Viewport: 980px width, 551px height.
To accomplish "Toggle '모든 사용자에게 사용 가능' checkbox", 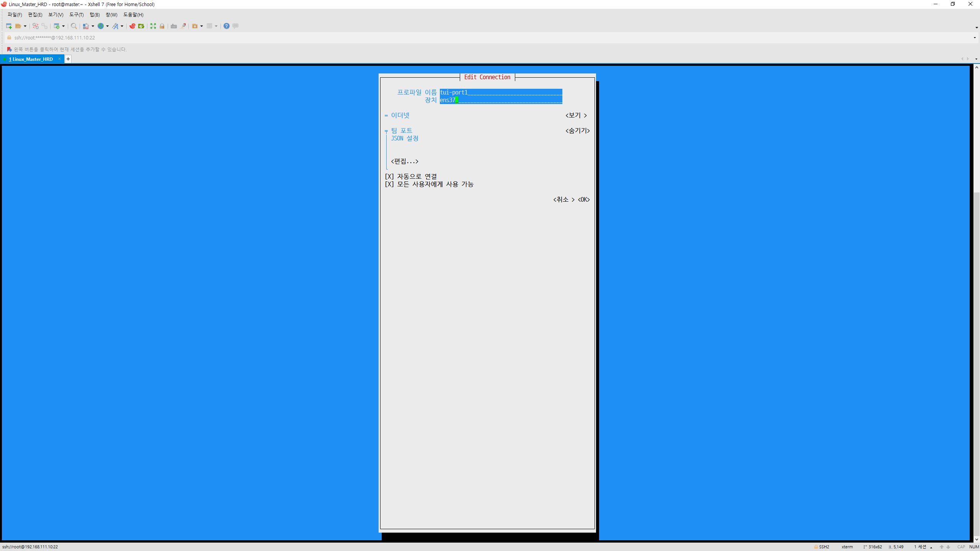I will 389,184.
